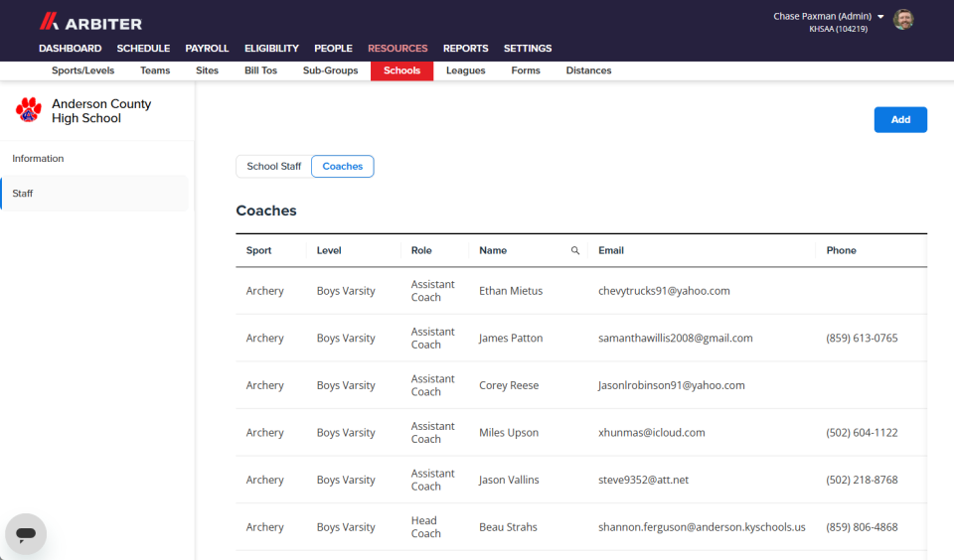This screenshot has height=560, width=954.
Task: Click the Sport column header
Action: [258, 250]
